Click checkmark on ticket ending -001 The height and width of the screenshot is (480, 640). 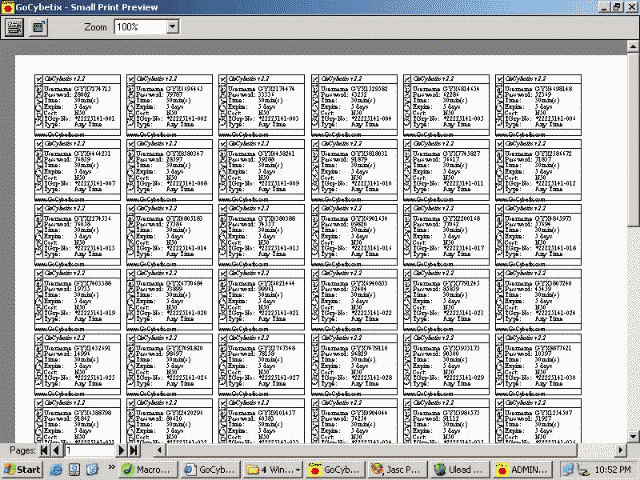coord(39,79)
